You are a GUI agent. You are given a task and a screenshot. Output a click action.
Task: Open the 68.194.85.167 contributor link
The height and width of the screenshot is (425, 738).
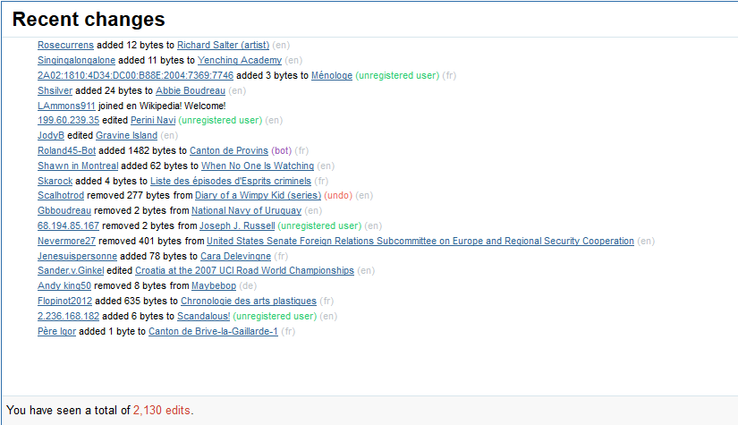click(68, 225)
